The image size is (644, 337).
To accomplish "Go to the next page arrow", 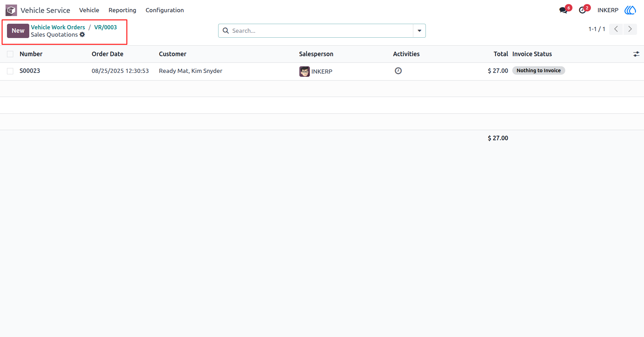I will click(x=630, y=29).
